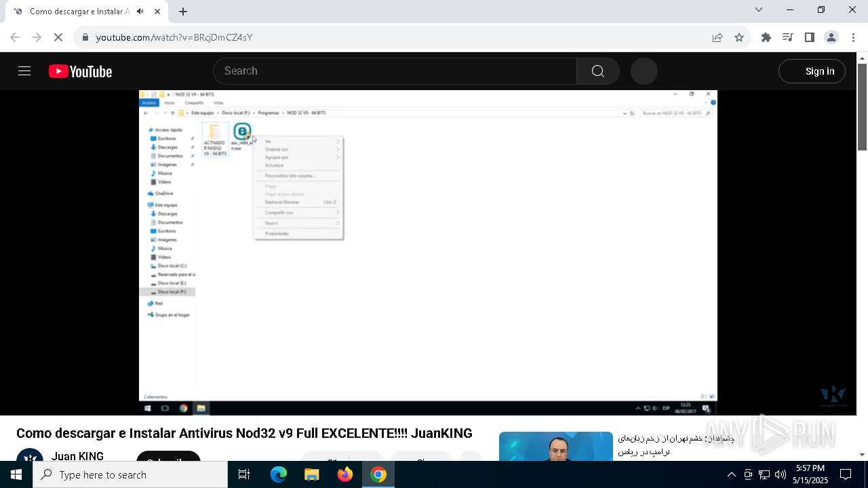The height and width of the screenshot is (488, 868).
Task: Click the video title Como descargar e Instalar
Action: [x=244, y=433]
